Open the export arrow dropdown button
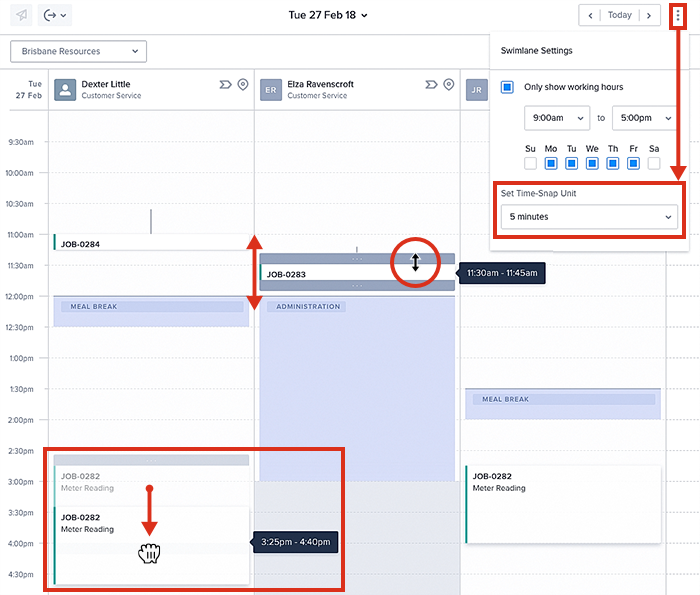The width and height of the screenshot is (700, 595). (55, 15)
